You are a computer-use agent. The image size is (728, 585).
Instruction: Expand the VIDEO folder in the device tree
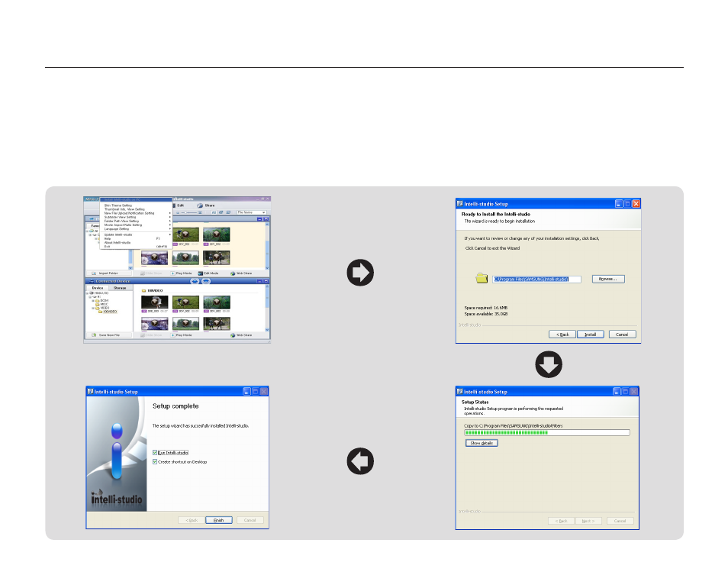coord(93,308)
